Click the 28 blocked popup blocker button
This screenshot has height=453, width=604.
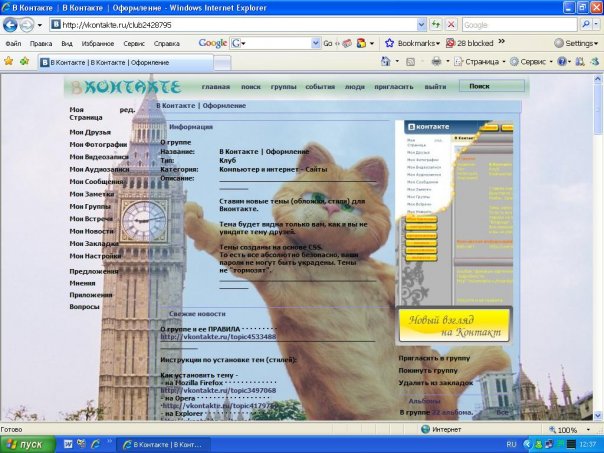pyautogui.click(x=469, y=43)
